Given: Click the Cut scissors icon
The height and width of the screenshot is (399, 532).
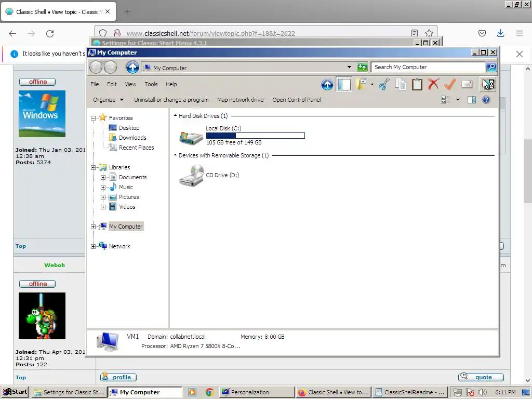Looking at the screenshot, I should (384, 84).
